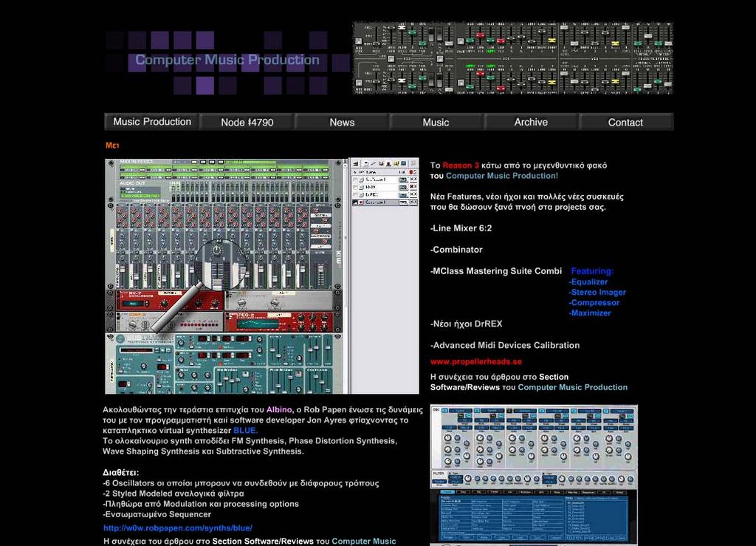This screenshot has height=546, width=756.
Task: Open the Archive page
Action: click(531, 123)
